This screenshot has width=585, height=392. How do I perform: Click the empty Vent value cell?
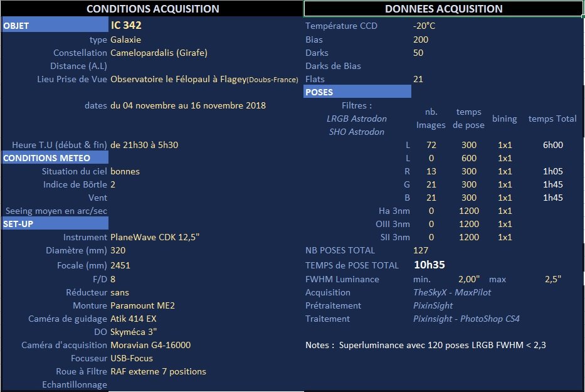tap(205, 198)
